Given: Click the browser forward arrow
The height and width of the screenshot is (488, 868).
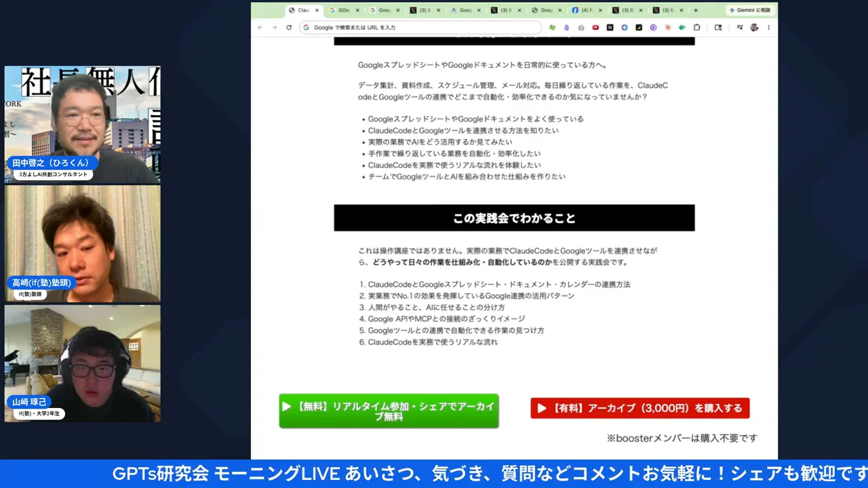Looking at the screenshot, I should 274,27.
